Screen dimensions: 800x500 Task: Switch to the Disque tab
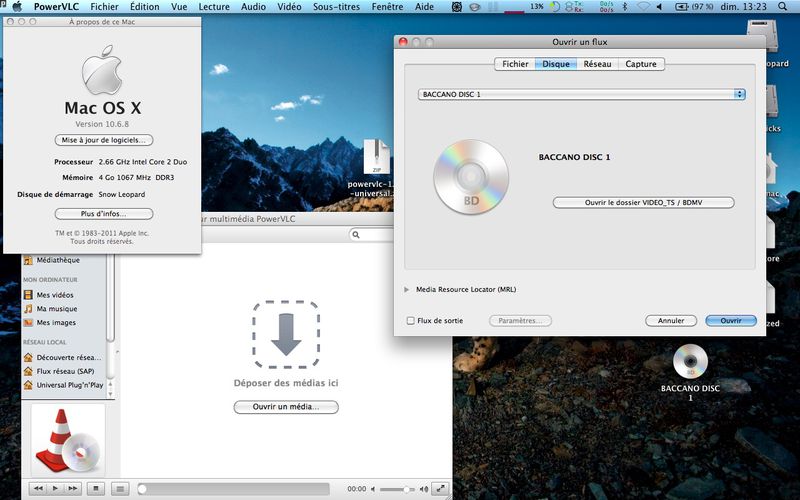(556, 64)
